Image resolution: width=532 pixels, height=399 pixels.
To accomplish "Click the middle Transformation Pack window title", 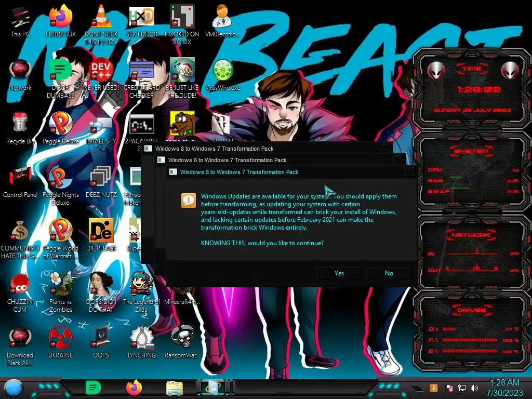I will coord(227,160).
